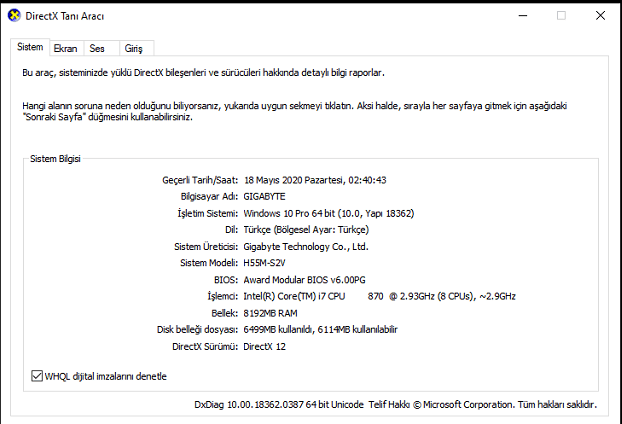
Task: Click the Türkçe (Bölgesel Ayar: Türkçe) value
Action: tap(306, 230)
